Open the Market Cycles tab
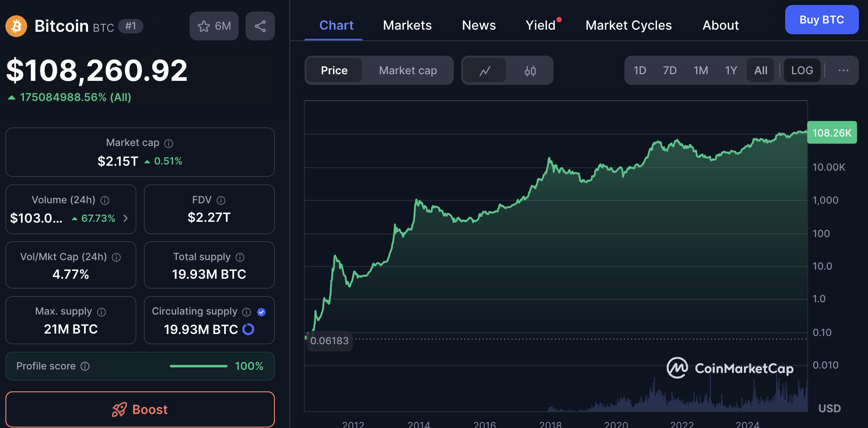Image resolution: width=868 pixels, height=428 pixels. [x=629, y=26]
